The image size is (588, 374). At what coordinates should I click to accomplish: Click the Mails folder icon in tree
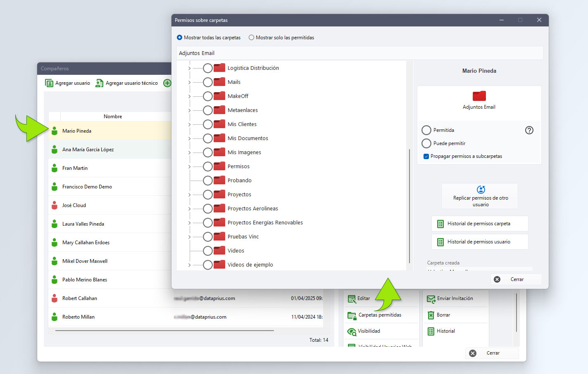[x=219, y=82]
